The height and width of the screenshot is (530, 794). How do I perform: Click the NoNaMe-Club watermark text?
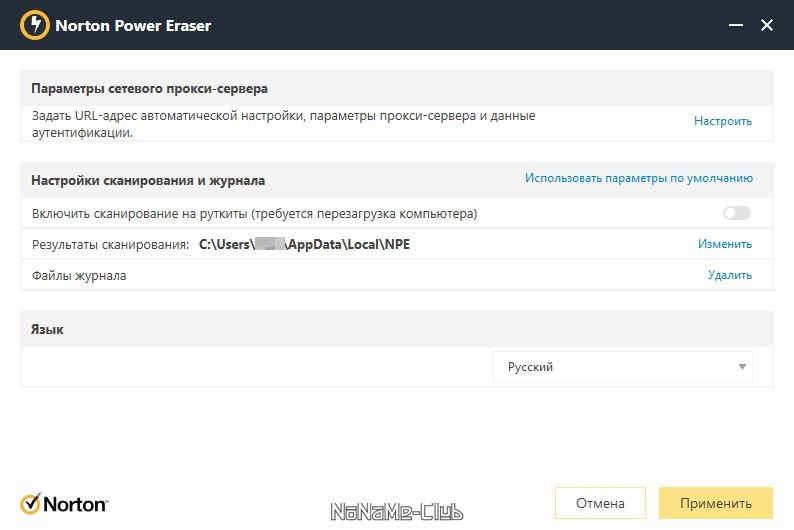(x=396, y=510)
